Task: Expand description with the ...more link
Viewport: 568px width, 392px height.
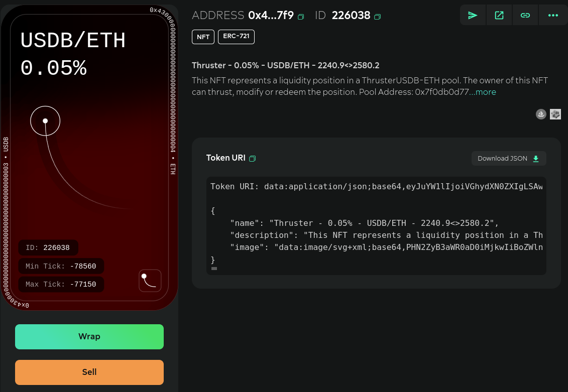Action: [x=483, y=92]
